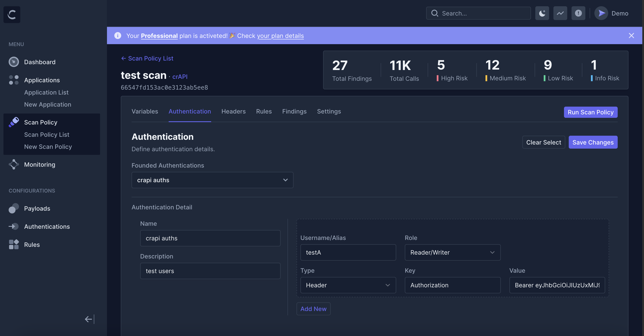Toggle dark mode moon icon
Viewport: 644px width, 336px height.
[542, 13]
